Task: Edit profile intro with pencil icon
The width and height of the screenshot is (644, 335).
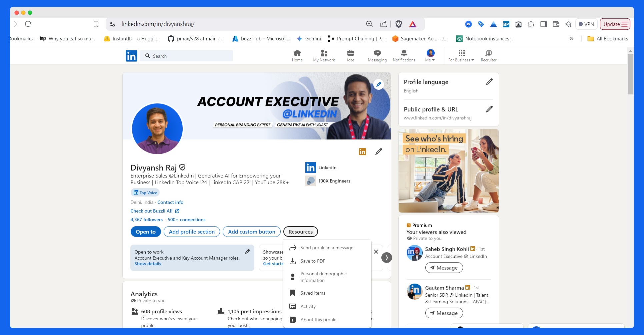Action: pos(379,151)
